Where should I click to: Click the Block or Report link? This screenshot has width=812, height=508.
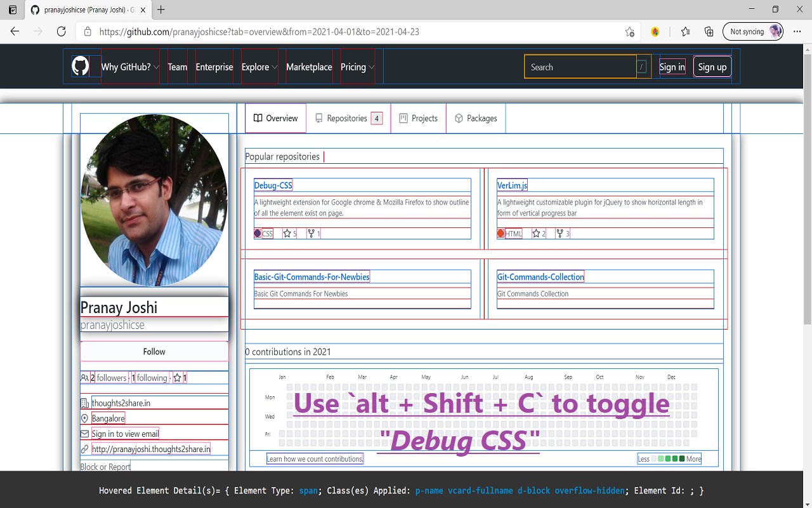coord(105,467)
